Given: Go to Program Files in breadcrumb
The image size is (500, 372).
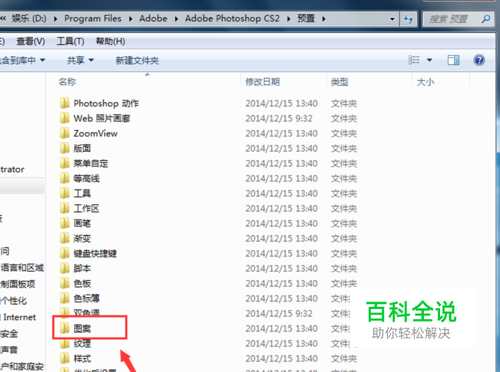Looking at the screenshot, I should tap(93, 19).
